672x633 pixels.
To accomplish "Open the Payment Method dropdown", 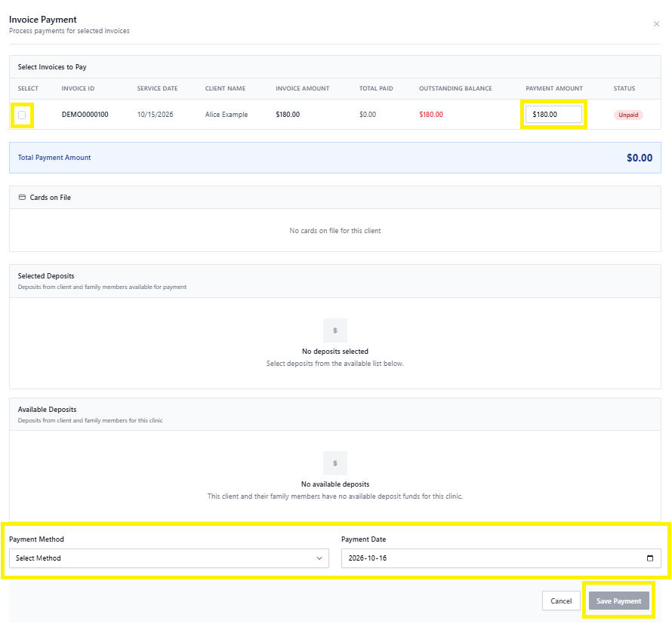I will coord(169,558).
